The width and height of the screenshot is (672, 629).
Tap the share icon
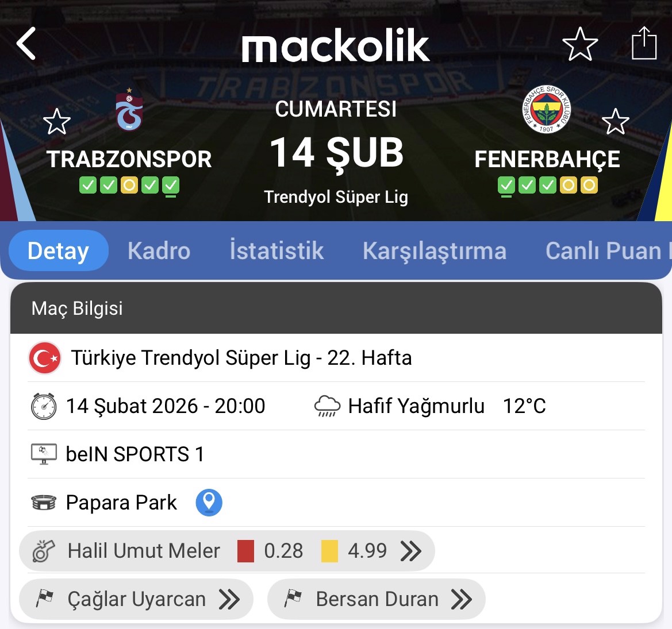pyautogui.click(x=644, y=44)
